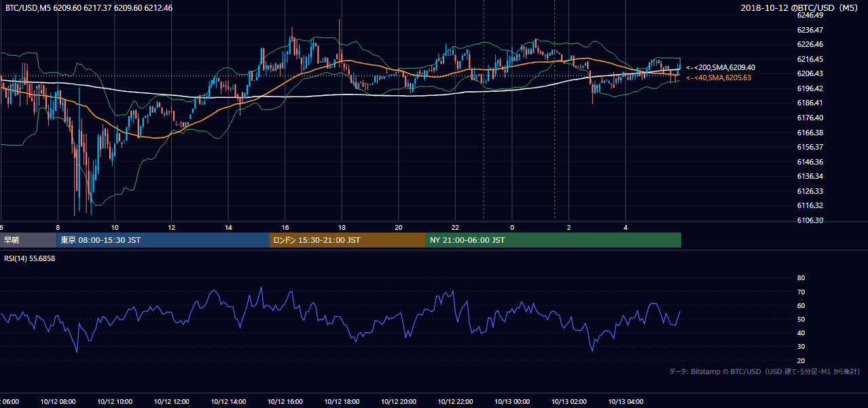Click price axis label 6136.34
This screenshot has height=408, width=868.
click(810, 176)
